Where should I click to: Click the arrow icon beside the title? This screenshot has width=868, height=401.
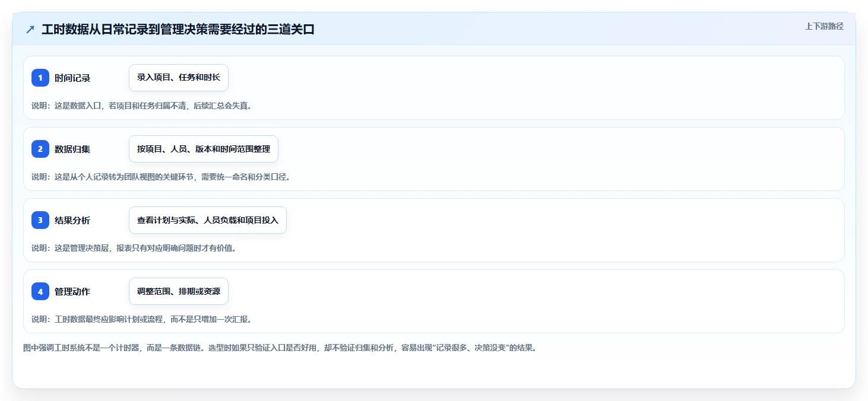pyautogui.click(x=30, y=29)
